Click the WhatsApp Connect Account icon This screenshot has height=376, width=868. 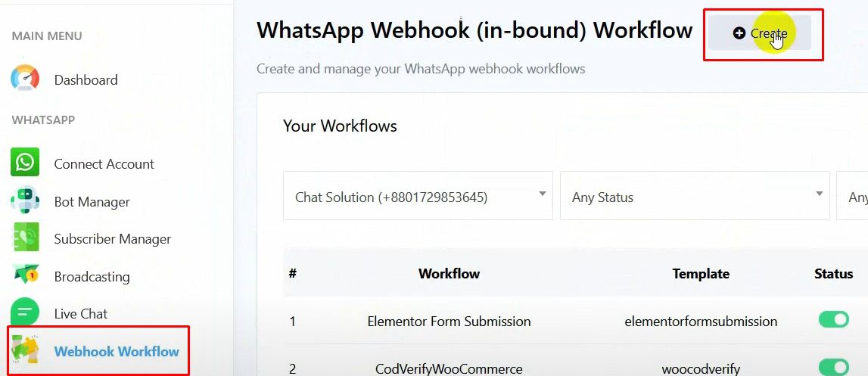[x=25, y=163]
